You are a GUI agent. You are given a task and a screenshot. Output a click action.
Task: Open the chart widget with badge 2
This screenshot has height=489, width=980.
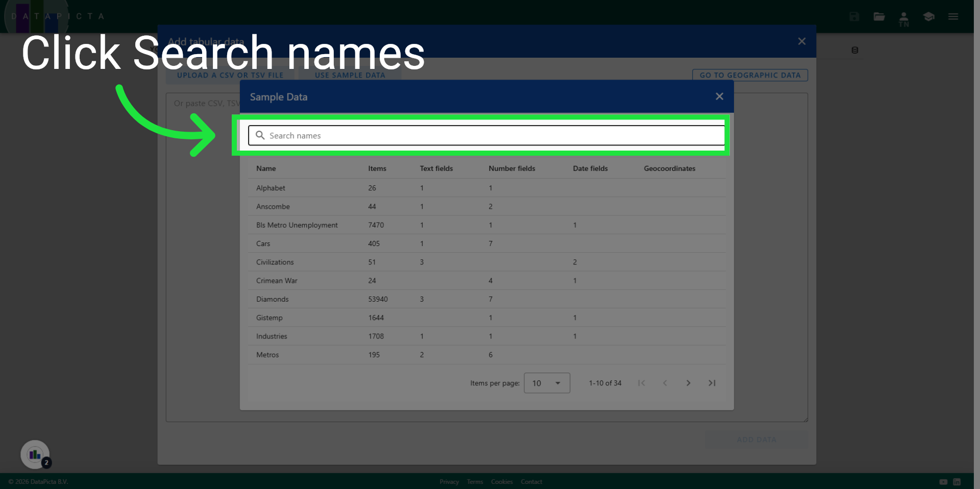coord(34,454)
